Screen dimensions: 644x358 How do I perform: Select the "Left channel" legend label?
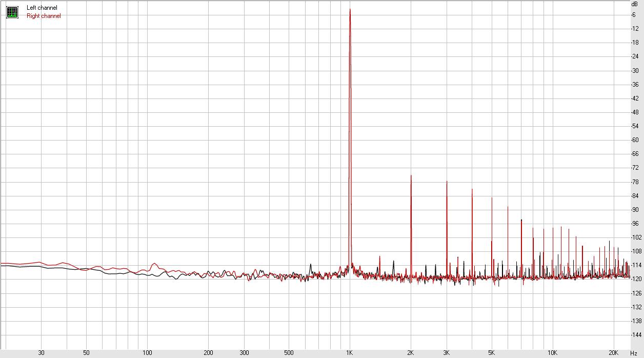tap(42, 8)
